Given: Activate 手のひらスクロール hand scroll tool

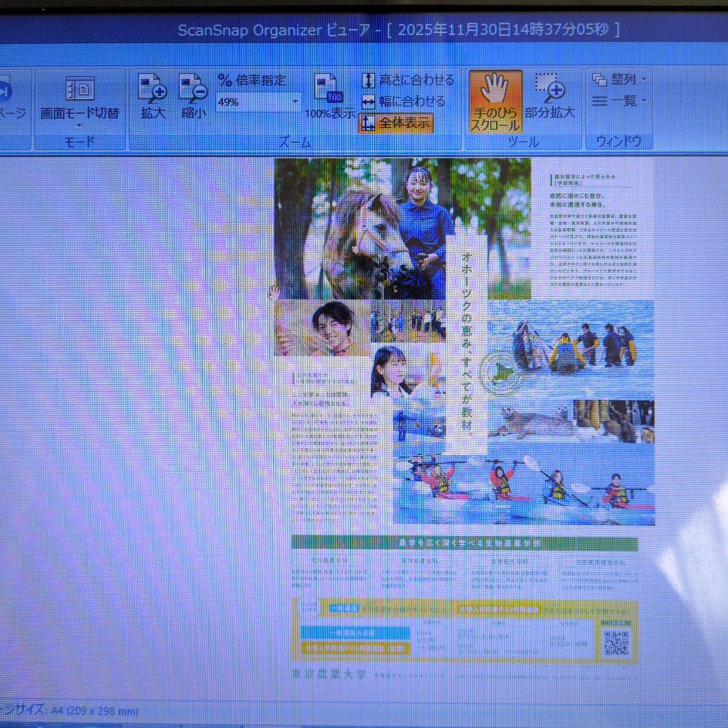Looking at the screenshot, I should 496,101.
